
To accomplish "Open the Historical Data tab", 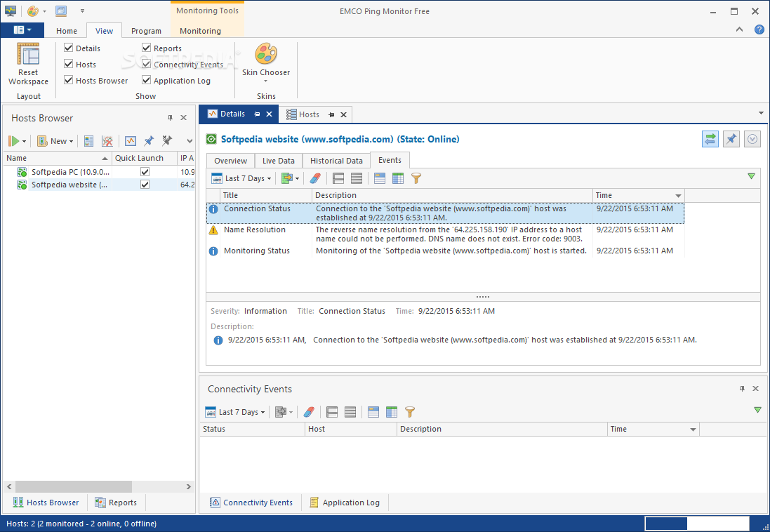I will 336,161.
